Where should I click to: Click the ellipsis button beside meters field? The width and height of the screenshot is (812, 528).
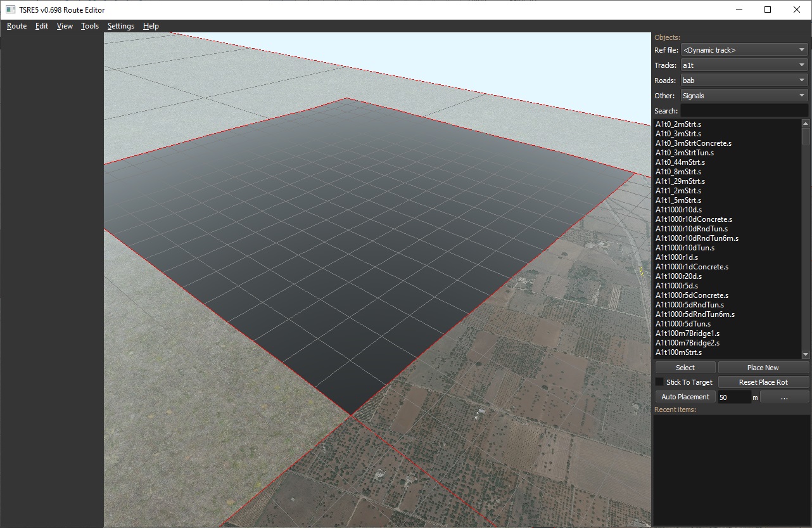pyautogui.click(x=784, y=397)
